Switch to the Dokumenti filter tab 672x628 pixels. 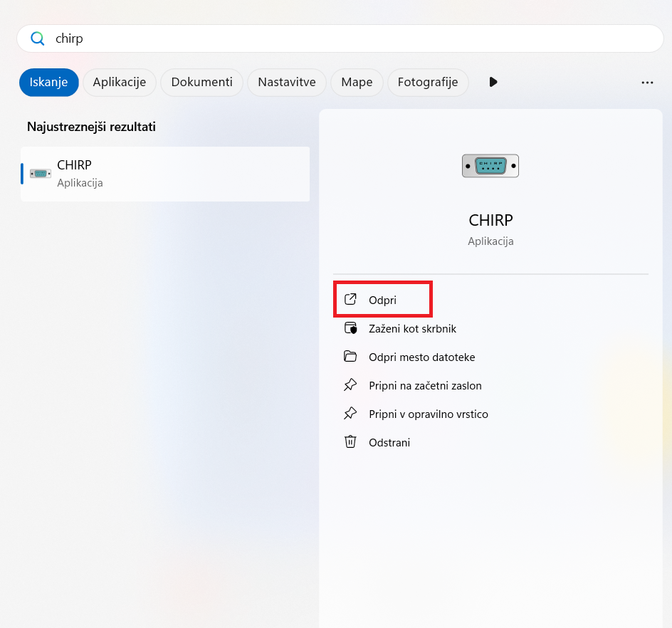(x=202, y=83)
